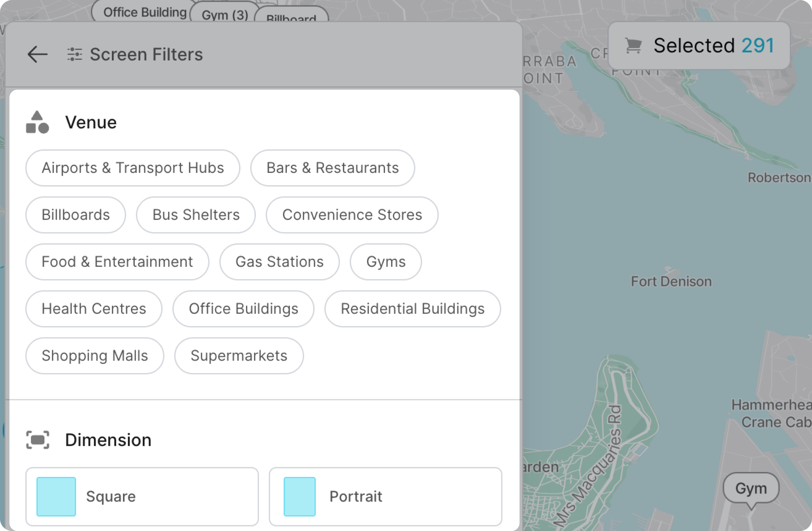Toggle the Gyms venue chip
The image size is (812, 531).
[x=386, y=262]
